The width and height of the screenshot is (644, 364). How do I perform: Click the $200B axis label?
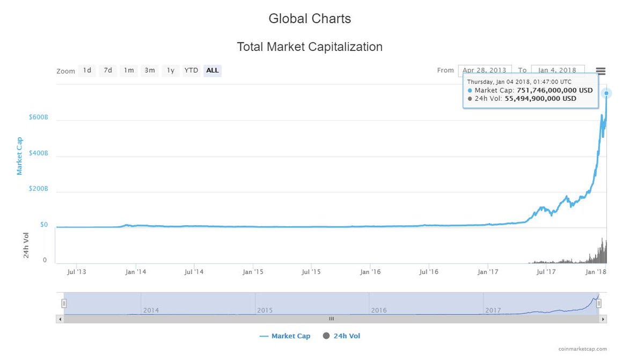pos(38,189)
